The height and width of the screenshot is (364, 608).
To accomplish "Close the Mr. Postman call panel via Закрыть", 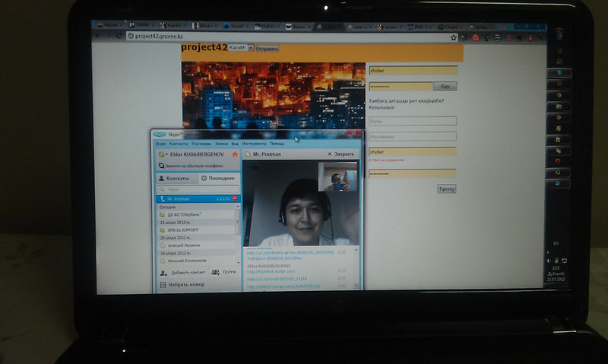I will coord(340,154).
